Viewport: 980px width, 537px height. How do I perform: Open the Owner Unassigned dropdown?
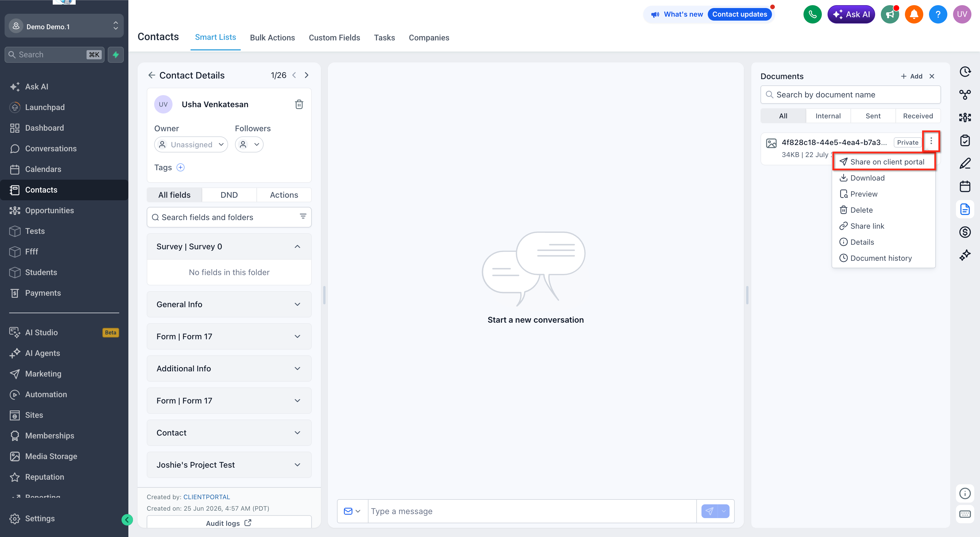191,144
